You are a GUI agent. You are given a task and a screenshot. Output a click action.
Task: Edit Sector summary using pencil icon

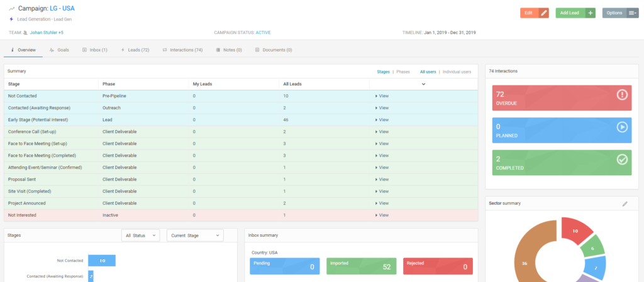[625, 203]
